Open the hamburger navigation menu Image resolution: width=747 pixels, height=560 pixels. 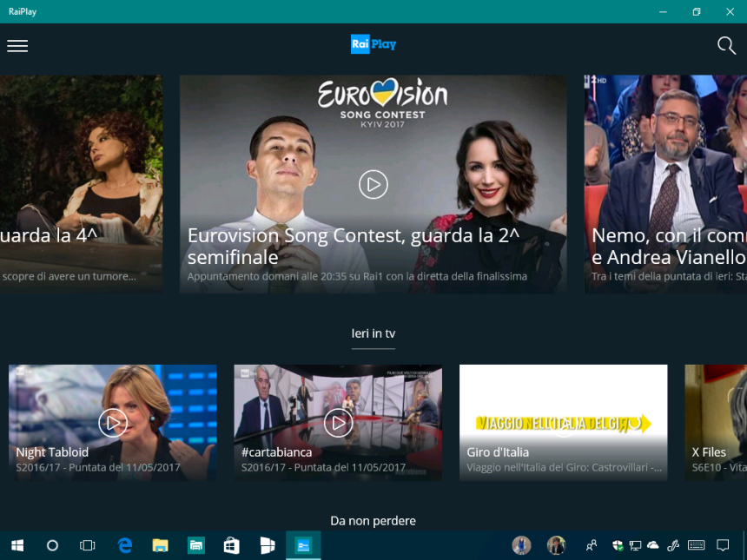(x=17, y=46)
